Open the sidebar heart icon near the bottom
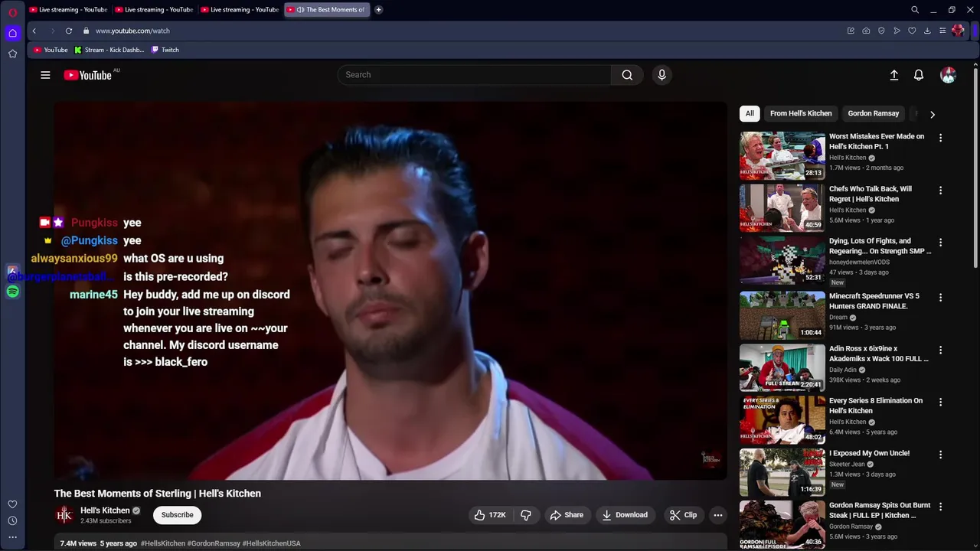 pyautogui.click(x=12, y=504)
